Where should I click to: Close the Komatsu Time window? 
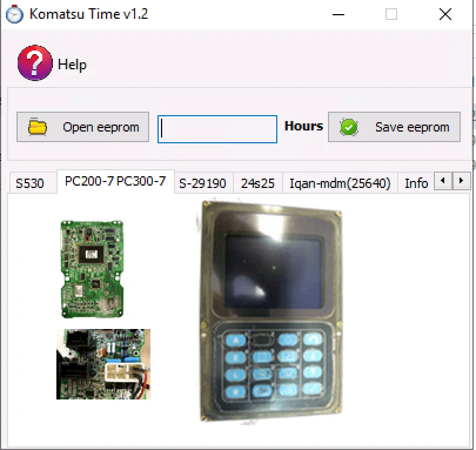pyautogui.click(x=445, y=14)
